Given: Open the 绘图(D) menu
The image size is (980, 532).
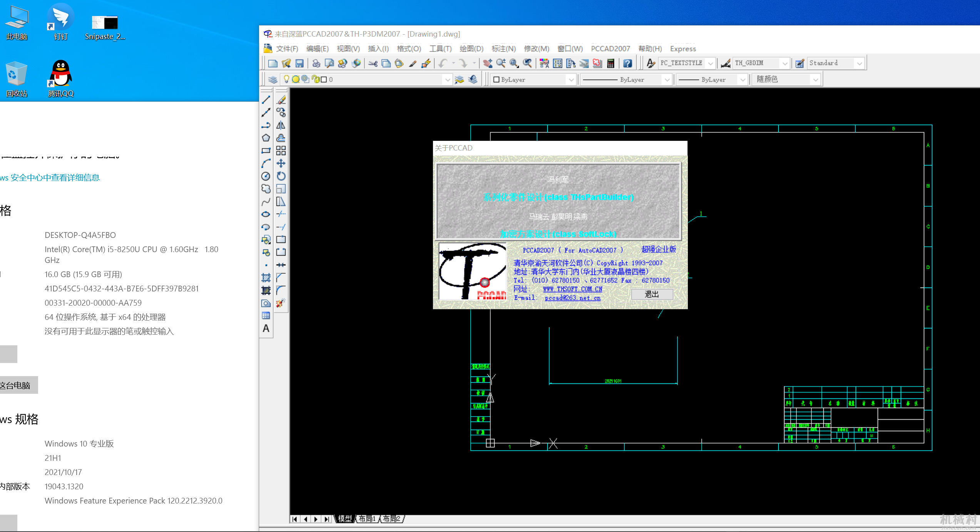Looking at the screenshot, I should pos(472,49).
